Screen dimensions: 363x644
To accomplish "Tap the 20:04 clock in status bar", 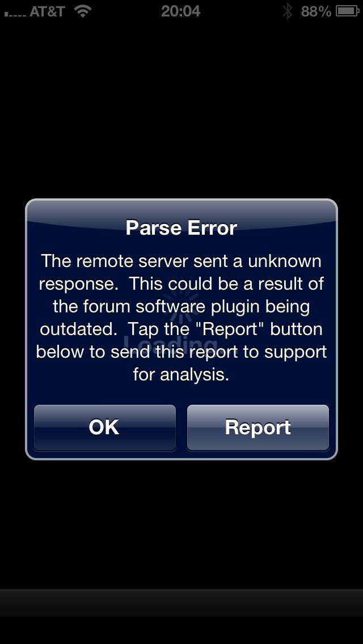I will 180,11.
